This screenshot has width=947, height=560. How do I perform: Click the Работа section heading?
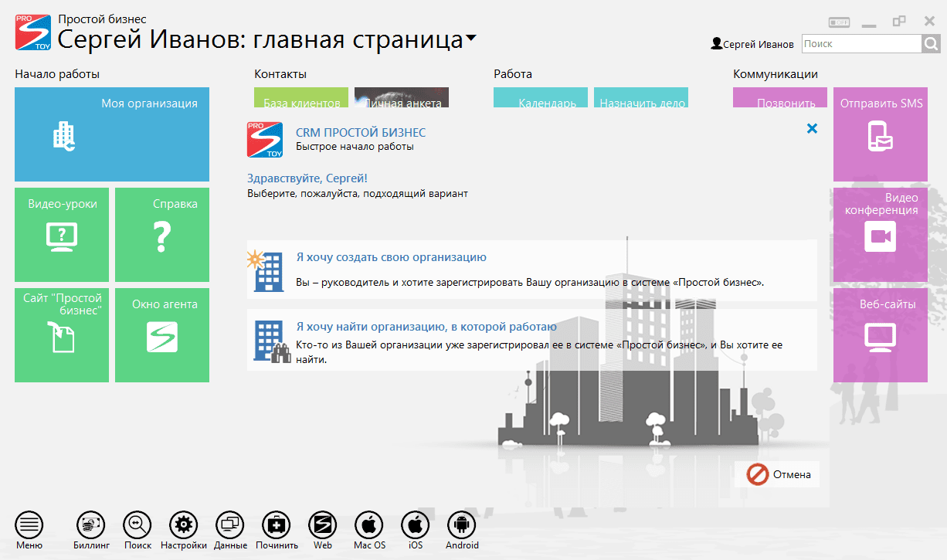(513, 74)
